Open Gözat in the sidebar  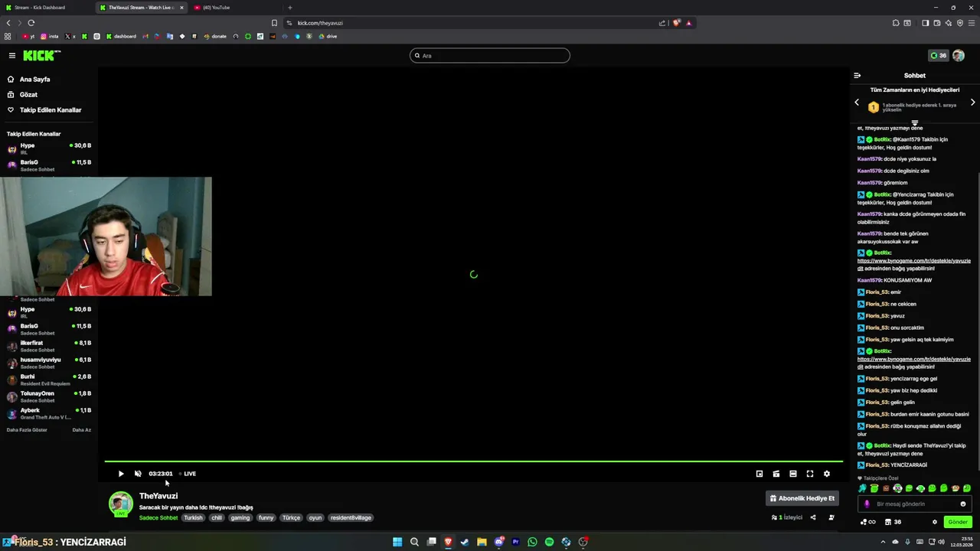click(x=28, y=94)
